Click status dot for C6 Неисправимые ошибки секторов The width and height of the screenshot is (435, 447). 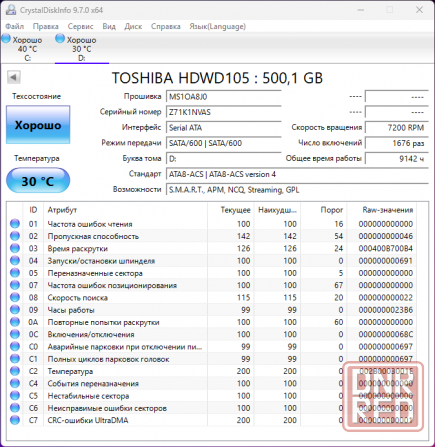pyautogui.click(x=15, y=408)
